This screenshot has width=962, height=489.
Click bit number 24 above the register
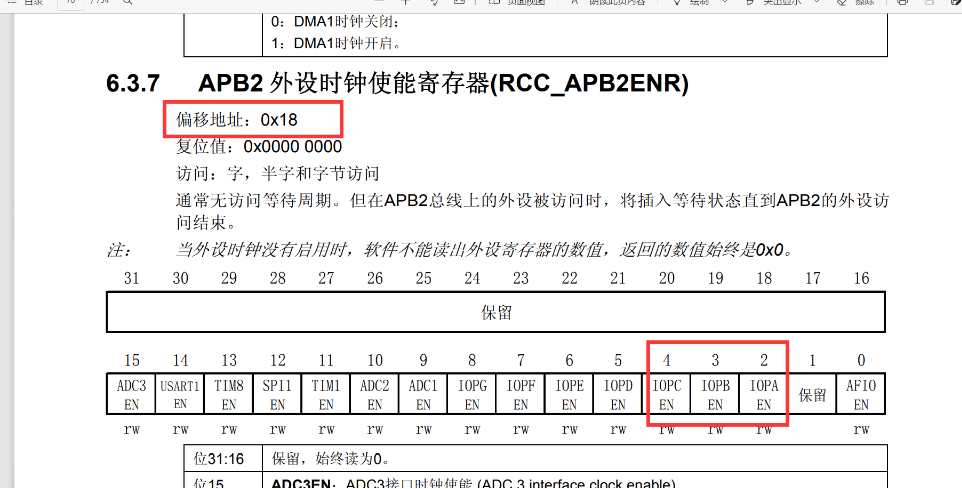click(x=472, y=279)
